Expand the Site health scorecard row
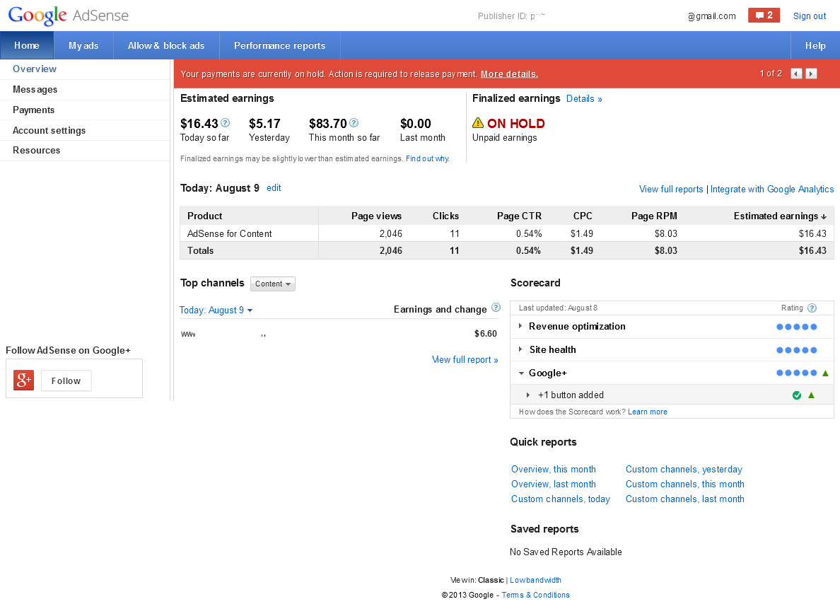 [x=521, y=349]
